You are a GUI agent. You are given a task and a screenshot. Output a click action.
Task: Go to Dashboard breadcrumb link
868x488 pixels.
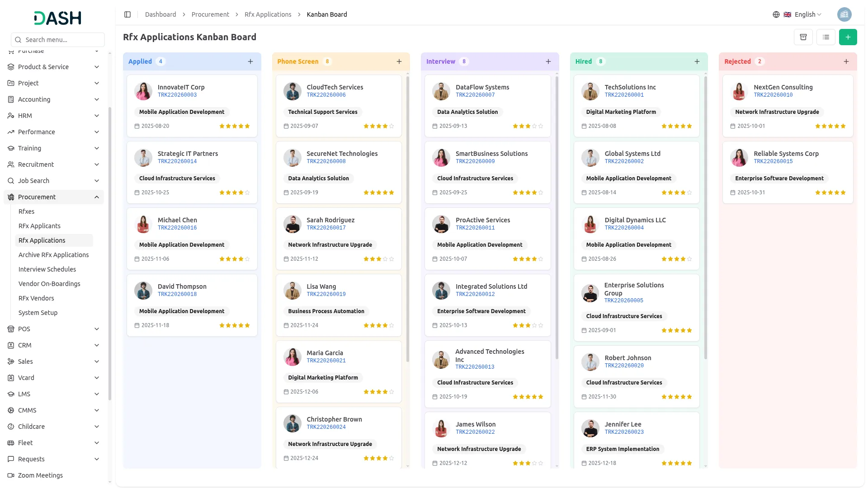pyautogui.click(x=160, y=14)
